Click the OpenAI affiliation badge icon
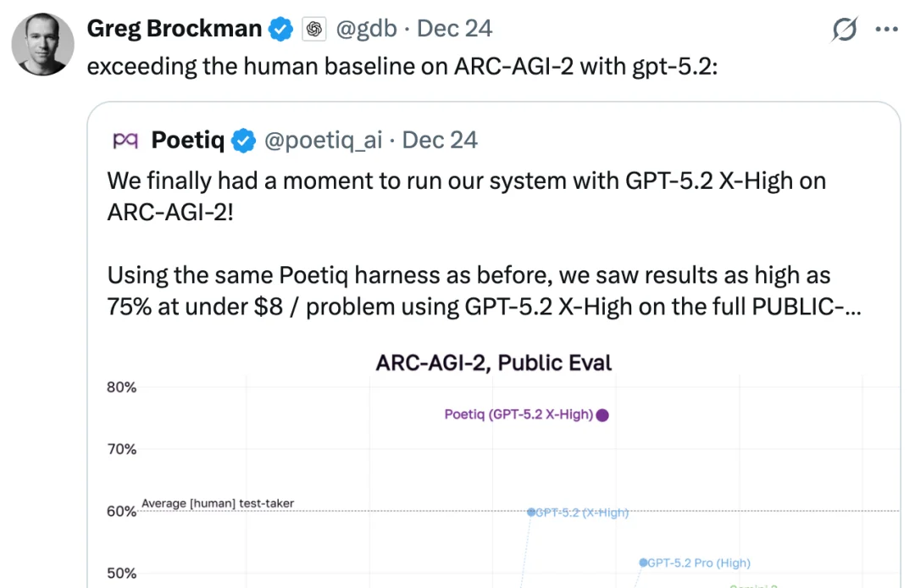Image resolution: width=915 pixels, height=588 pixels. point(314,29)
